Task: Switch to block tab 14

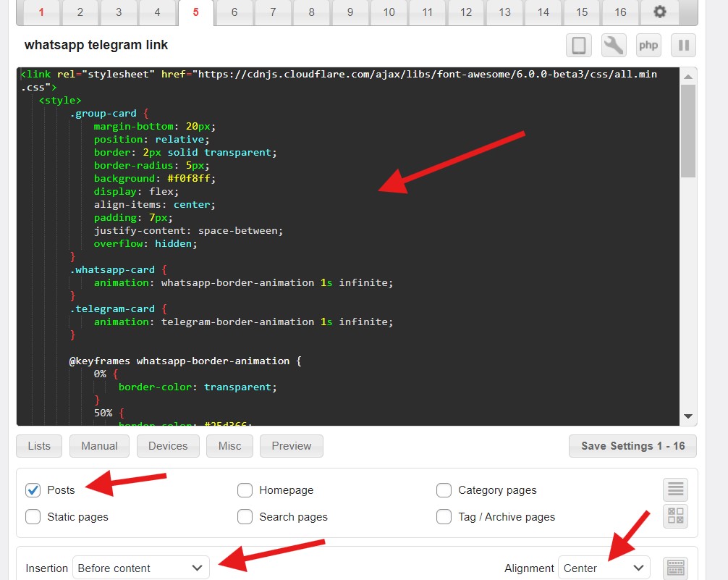Action: [543, 12]
